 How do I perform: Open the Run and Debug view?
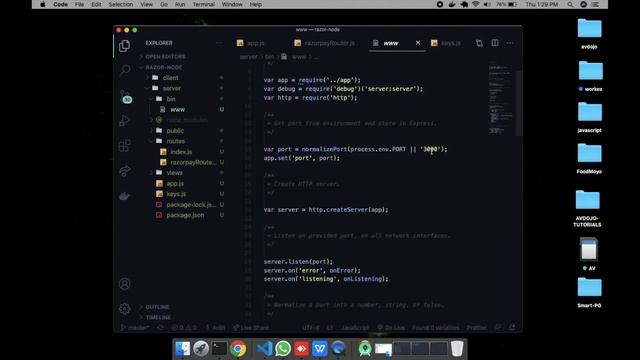pos(124,120)
